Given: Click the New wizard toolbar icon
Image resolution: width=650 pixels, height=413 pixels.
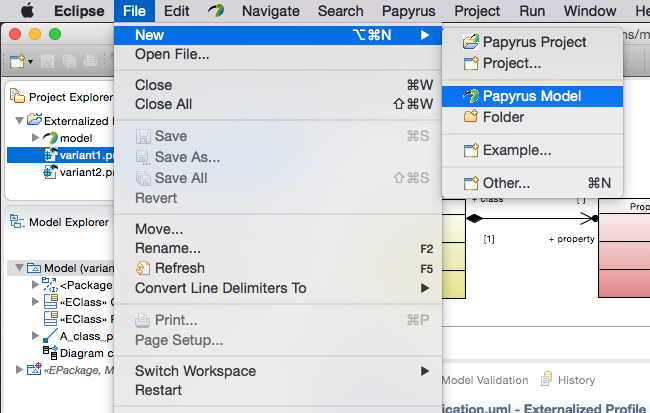Looking at the screenshot, I should point(17,61).
